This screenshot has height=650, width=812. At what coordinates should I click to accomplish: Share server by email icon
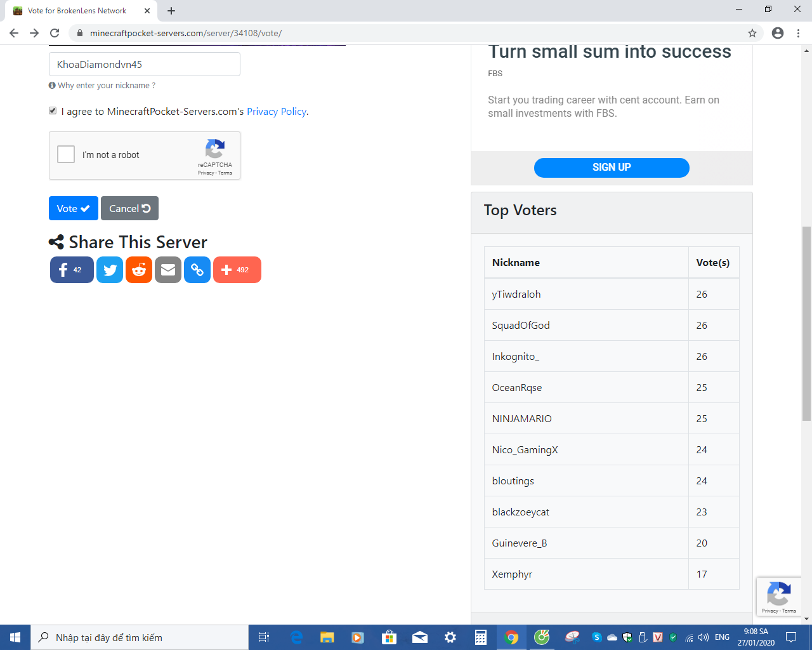(168, 270)
